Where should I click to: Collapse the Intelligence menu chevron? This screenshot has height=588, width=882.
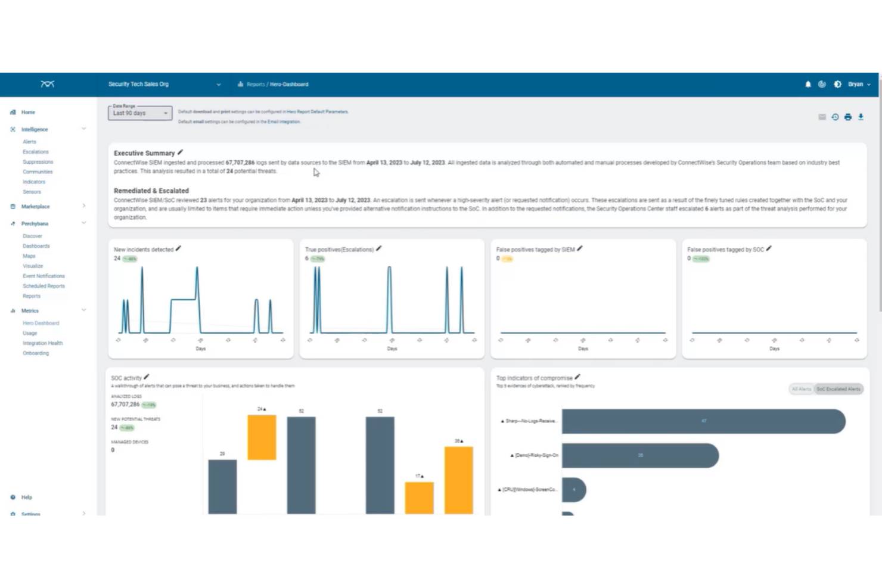(83, 129)
